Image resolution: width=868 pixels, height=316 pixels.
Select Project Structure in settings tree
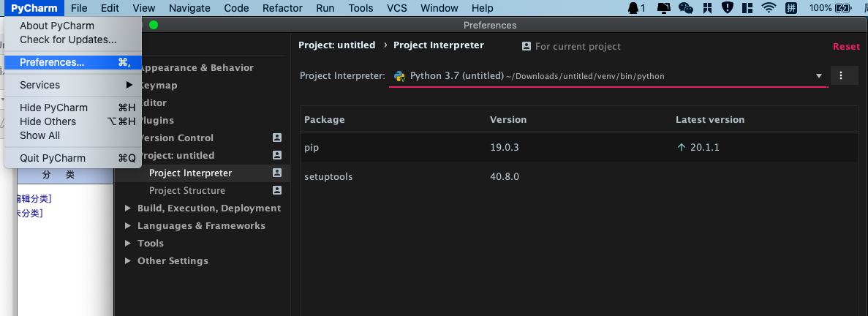187,190
